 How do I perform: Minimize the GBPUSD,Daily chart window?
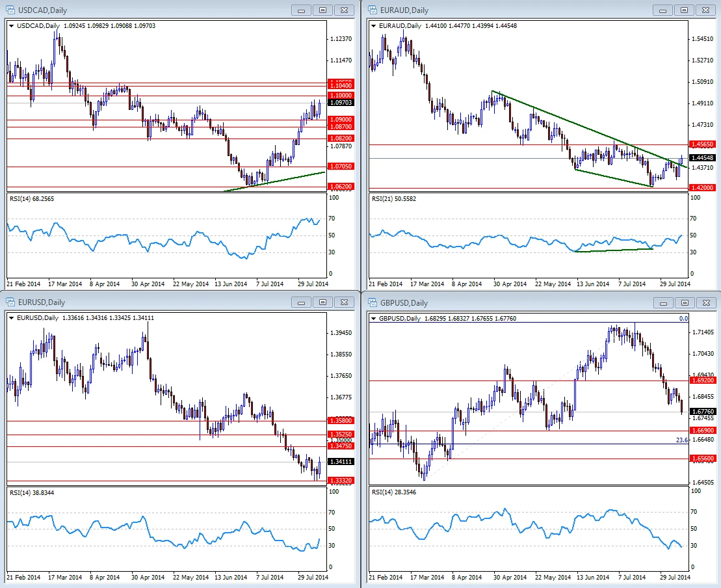coord(663,302)
